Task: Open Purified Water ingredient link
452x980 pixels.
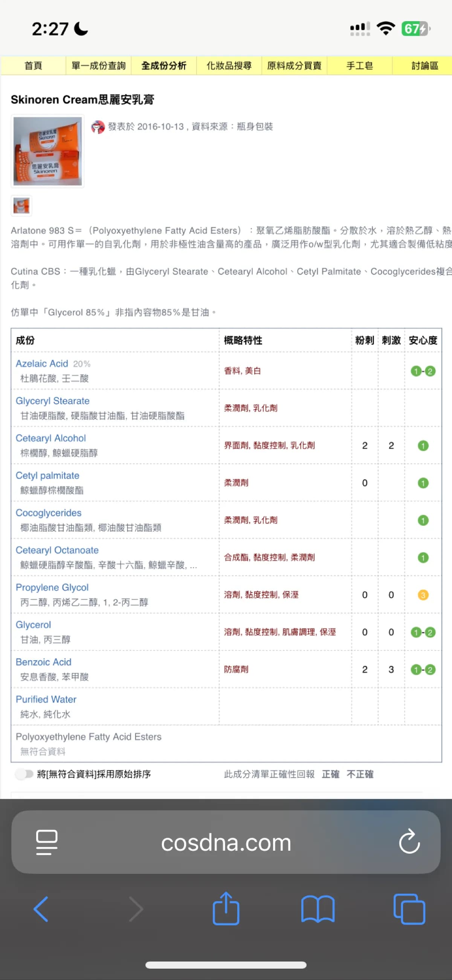Action: pyautogui.click(x=46, y=699)
